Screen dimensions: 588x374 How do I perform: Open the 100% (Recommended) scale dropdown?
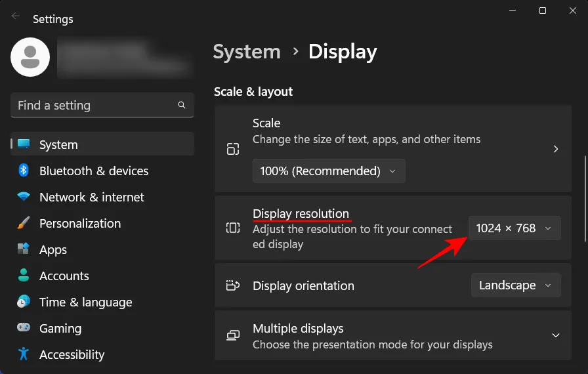click(329, 171)
